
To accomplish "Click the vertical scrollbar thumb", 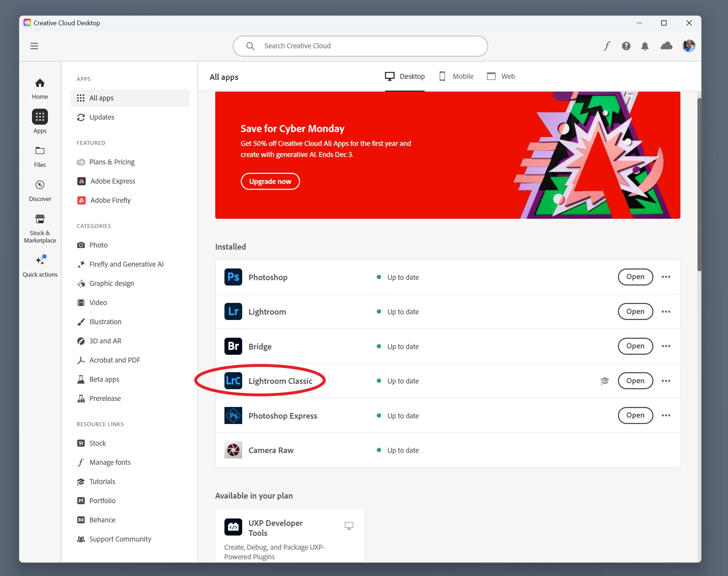I will point(699,185).
